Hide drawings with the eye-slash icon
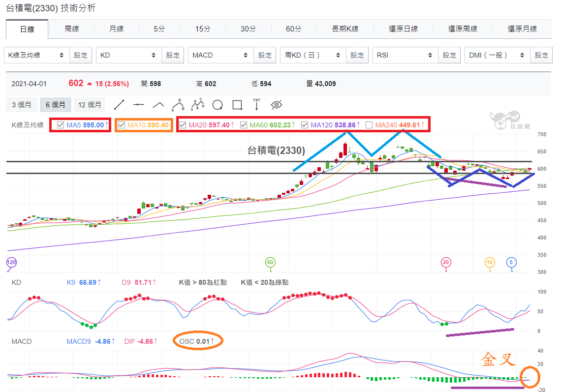 click(x=277, y=105)
